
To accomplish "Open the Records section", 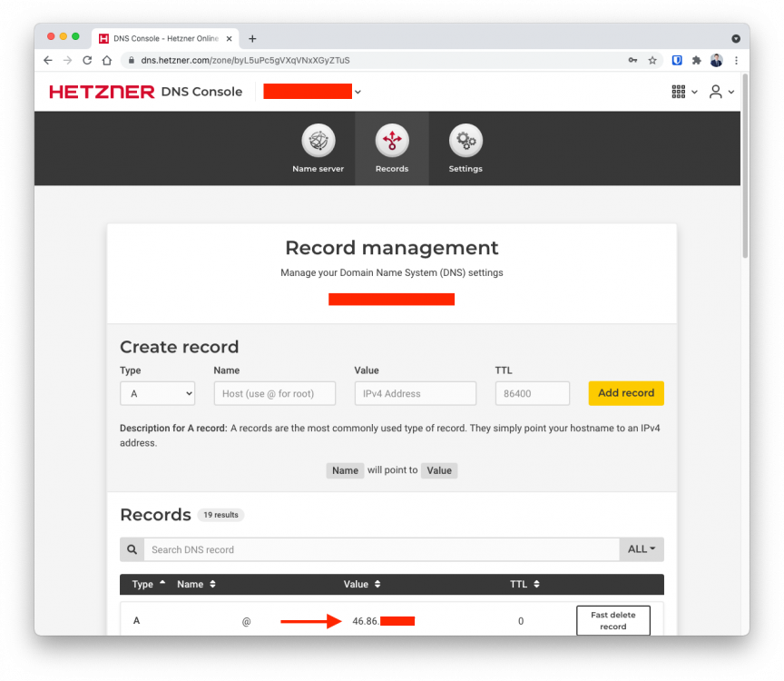I will click(x=392, y=148).
